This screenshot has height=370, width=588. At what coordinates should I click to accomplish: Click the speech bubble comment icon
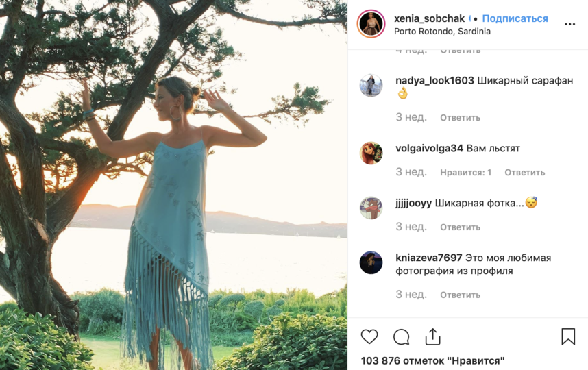pyautogui.click(x=401, y=336)
